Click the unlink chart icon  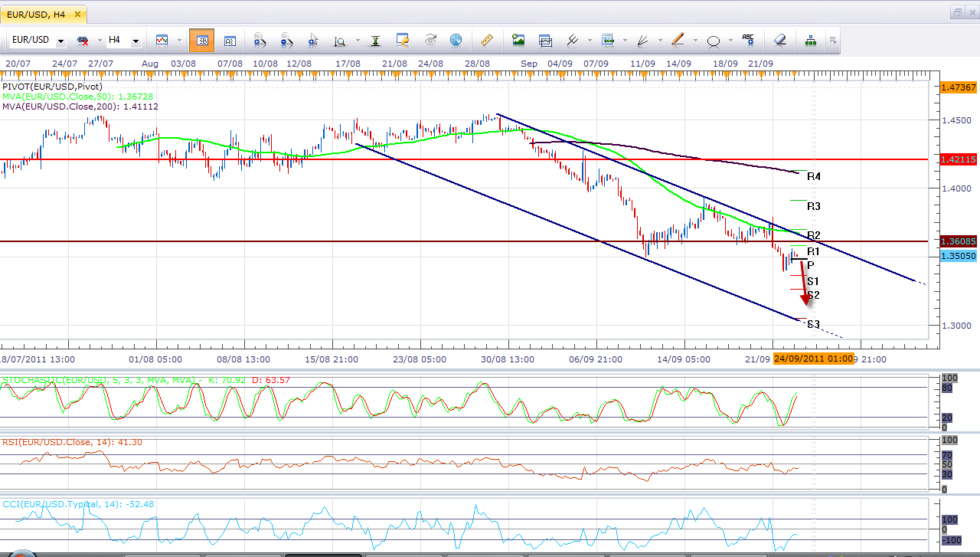click(83, 40)
